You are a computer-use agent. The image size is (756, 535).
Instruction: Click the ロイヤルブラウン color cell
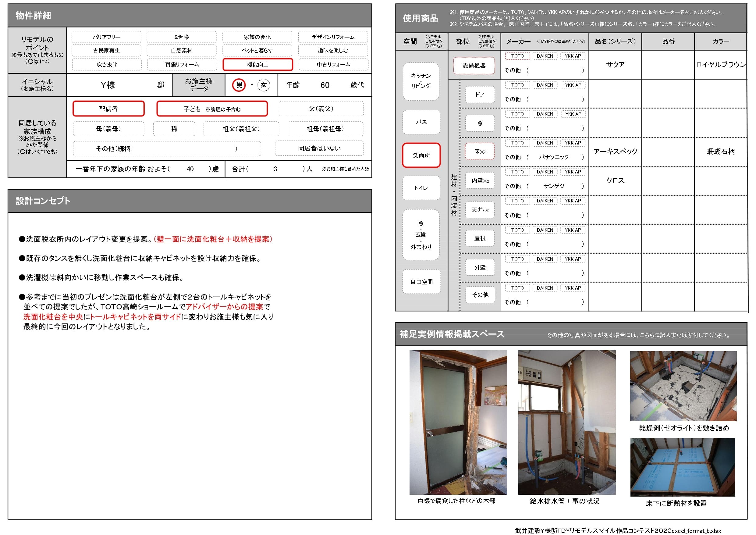click(x=720, y=65)
